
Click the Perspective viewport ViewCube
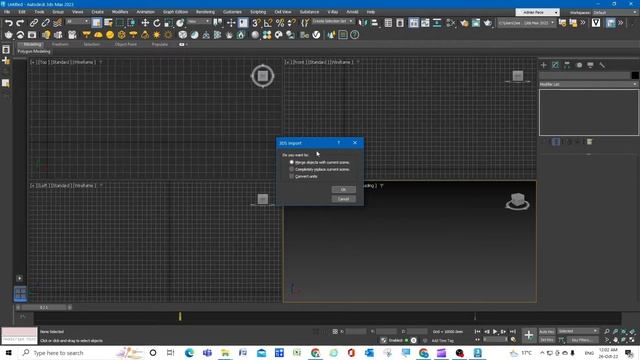point(518,201)
